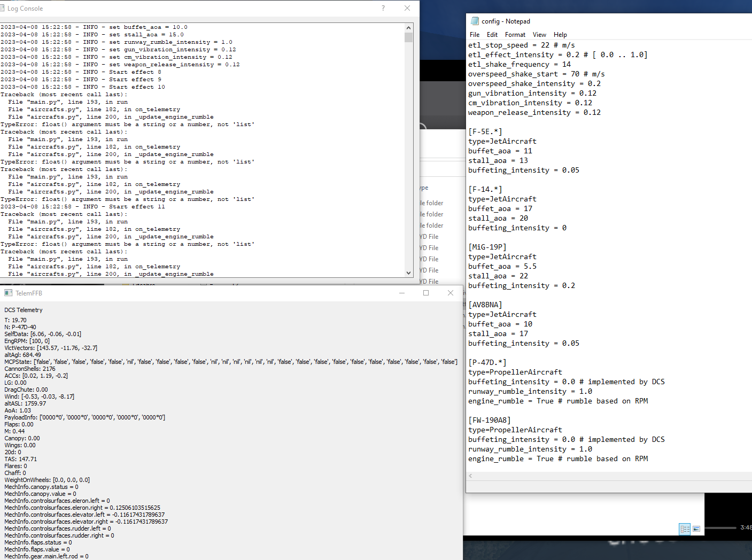Click the video progress bar beside 3:48
The height and width of the screenshot is (560, 752).
pyautogui.click(x=720, y=527)
